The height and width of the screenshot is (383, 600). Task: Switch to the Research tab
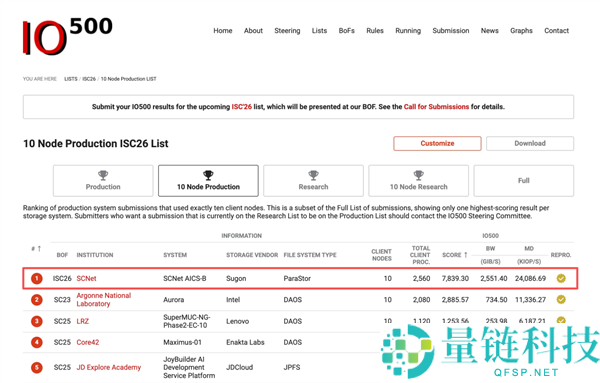click(313, 181)
